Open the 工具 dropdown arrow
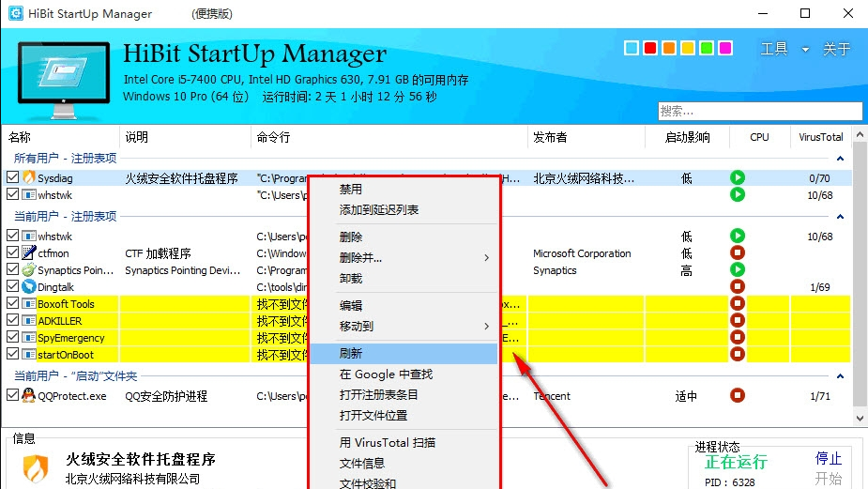Viewport: 868px width, 489px height. point(805,50)
